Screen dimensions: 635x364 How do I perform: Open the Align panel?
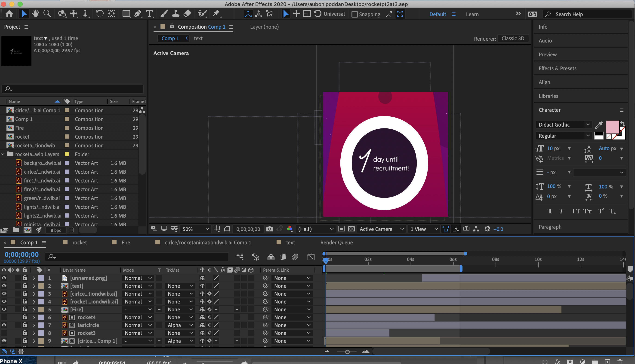point(544,82)
